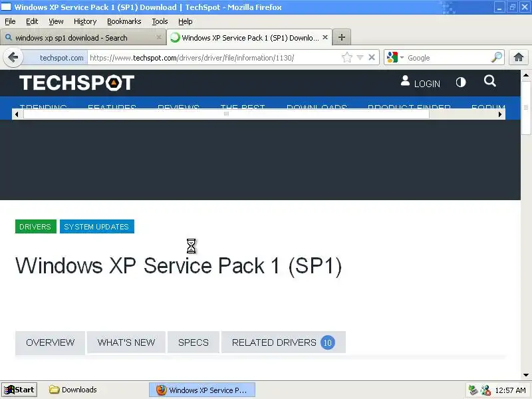Toggle dark mode contrast icon
Image resolution: width=532 pixels, height=399 pixels.
pos(461,82)
